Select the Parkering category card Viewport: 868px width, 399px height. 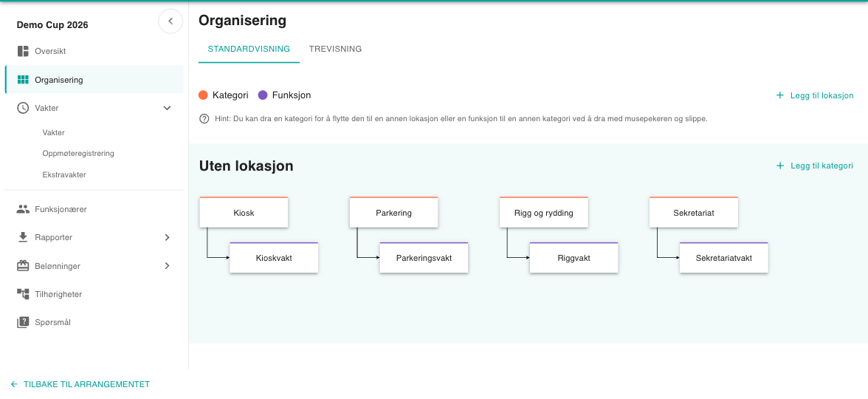[393, 212]
